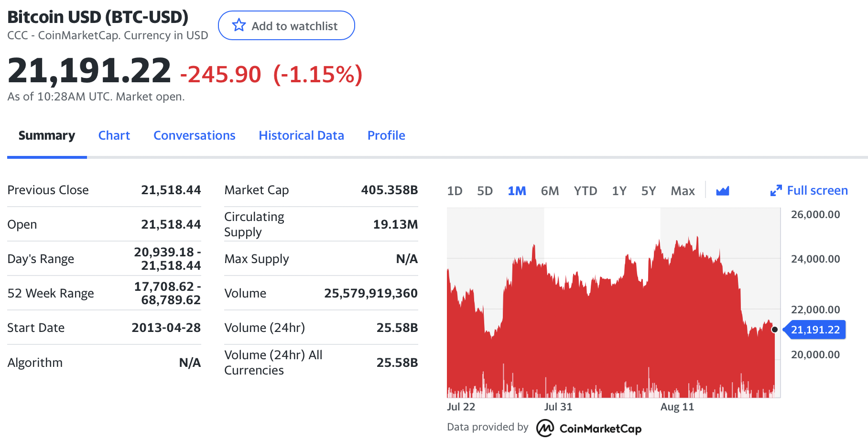Click the CoinMarketCap logo icon
Screen dimensions: 868x441
(x=545, y=428)
